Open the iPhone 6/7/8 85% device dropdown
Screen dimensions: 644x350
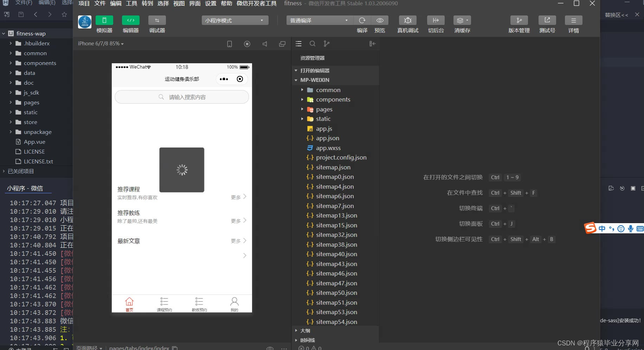(x=101, y=44)
